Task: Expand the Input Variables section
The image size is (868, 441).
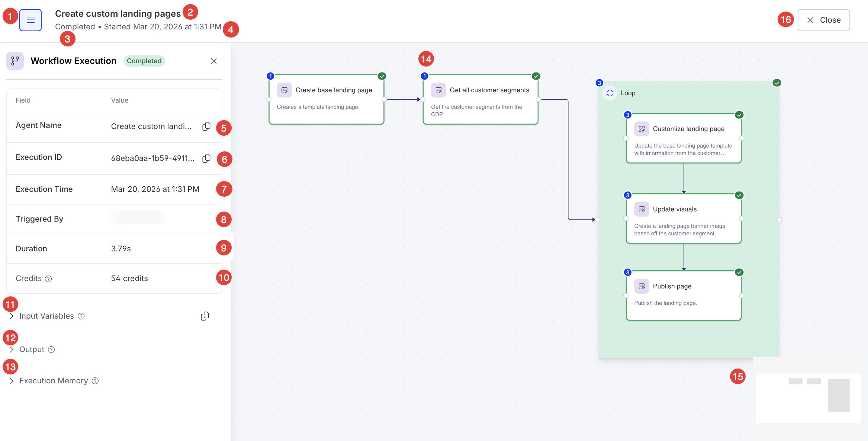Action: point(11,316)
